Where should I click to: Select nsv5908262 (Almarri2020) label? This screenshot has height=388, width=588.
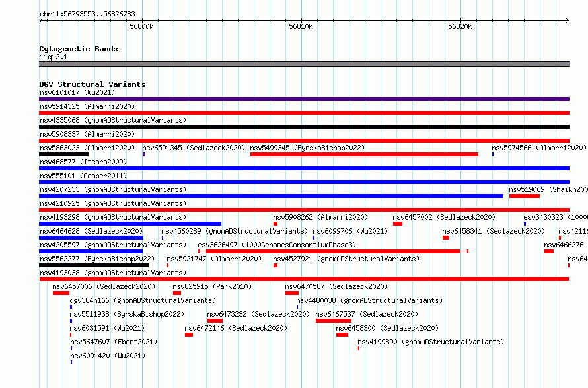pyautogui.click(x=320, y=217)
